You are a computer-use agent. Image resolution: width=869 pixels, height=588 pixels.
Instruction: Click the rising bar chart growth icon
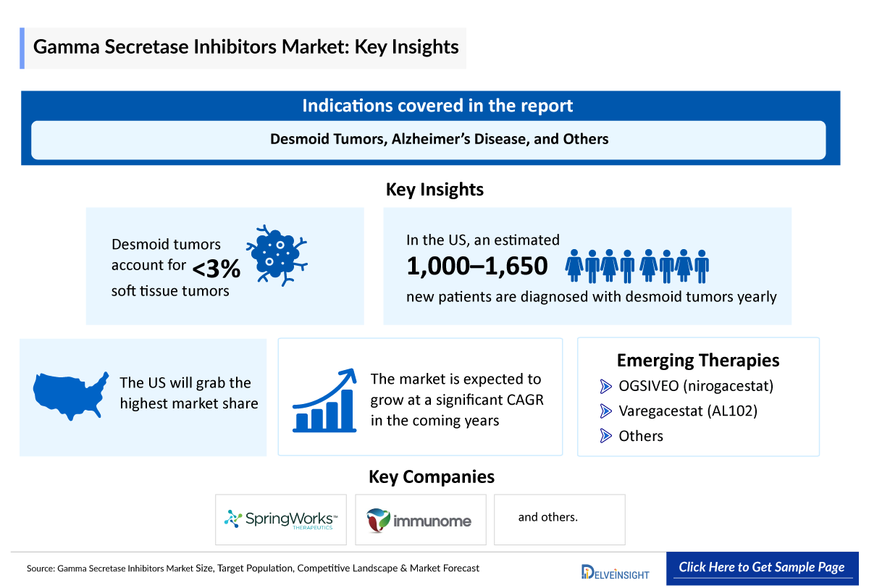(x=324, y=402)
